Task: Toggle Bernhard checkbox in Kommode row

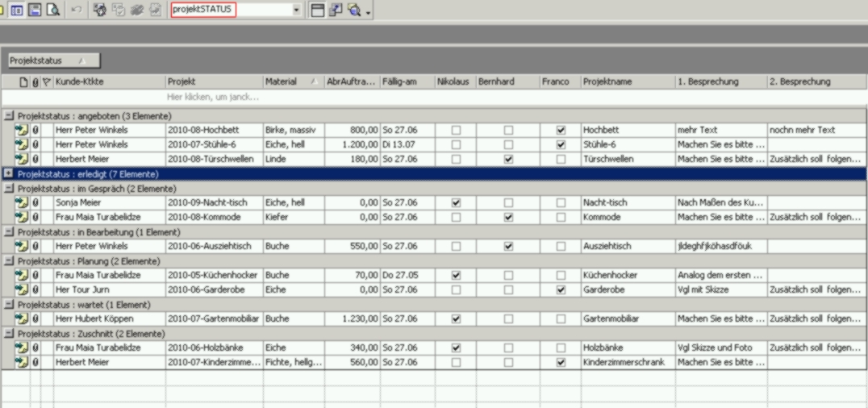Action: [507, 217]
